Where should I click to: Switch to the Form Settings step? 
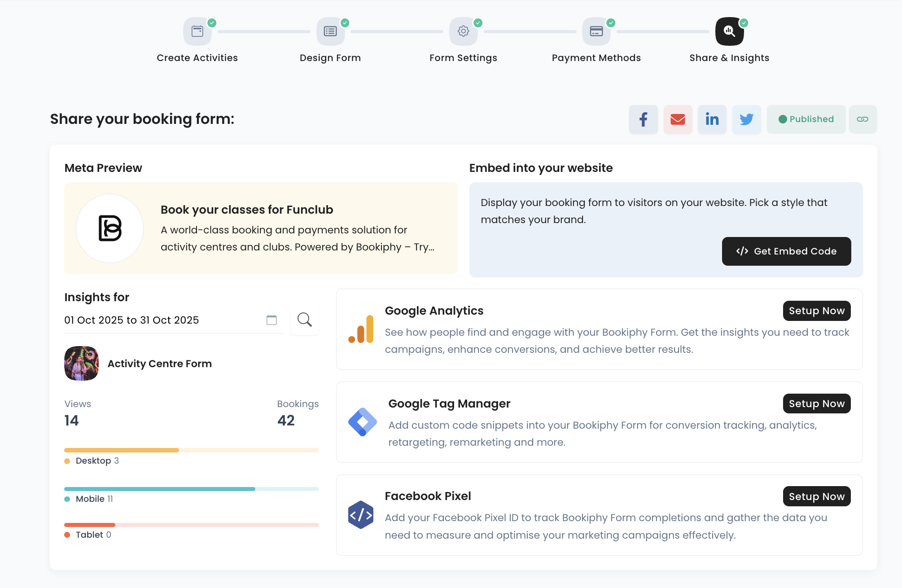(464, 31)
